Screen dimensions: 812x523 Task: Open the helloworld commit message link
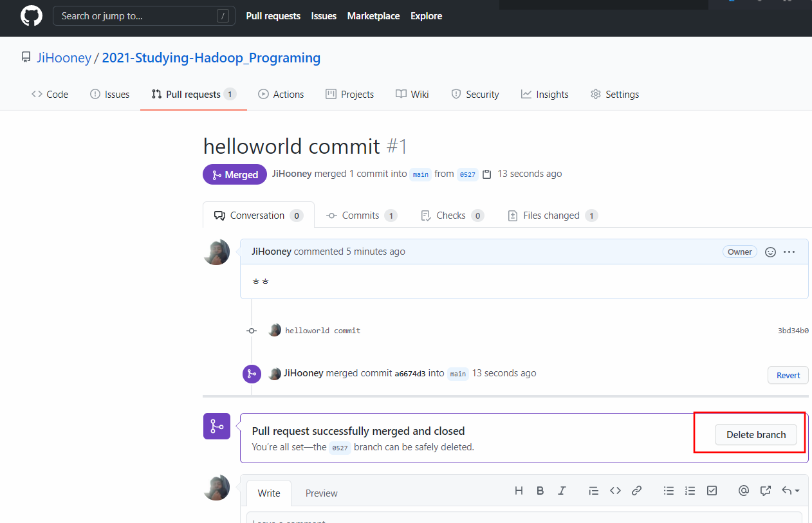[323, 331]
